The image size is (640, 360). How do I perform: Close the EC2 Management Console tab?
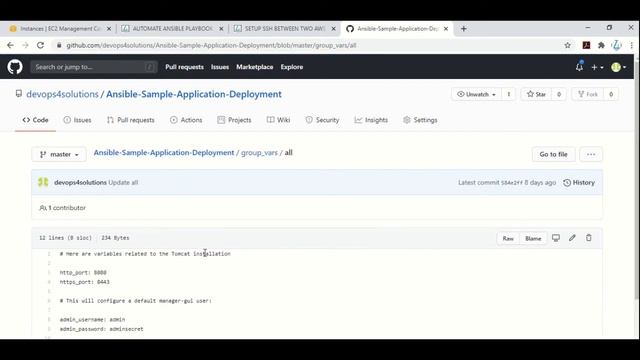tap(109, 29)
